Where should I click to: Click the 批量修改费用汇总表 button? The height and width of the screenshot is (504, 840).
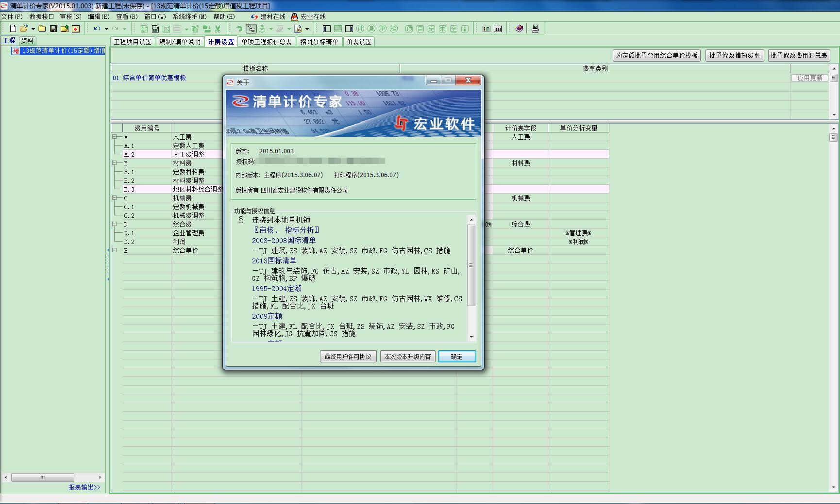[799, 55]
